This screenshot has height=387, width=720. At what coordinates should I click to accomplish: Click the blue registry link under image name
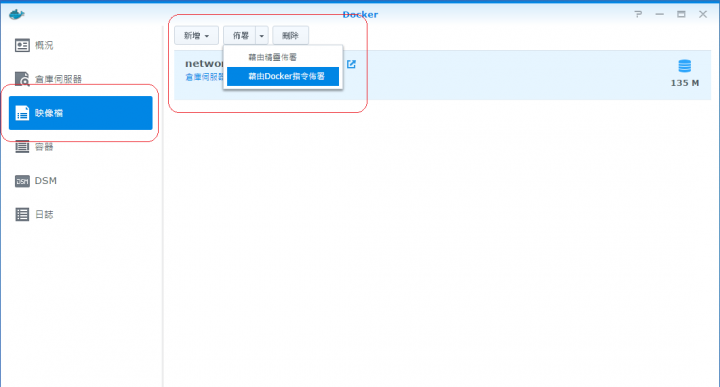204,77
